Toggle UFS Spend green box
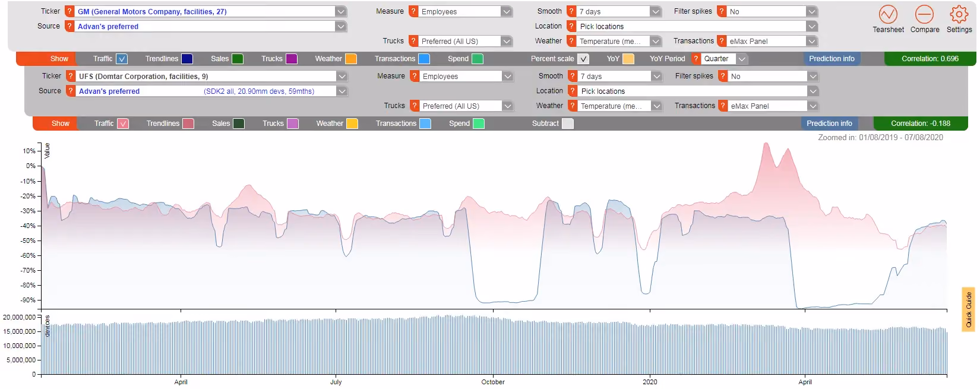The image size is (980, 389). (x=479, y=124)
